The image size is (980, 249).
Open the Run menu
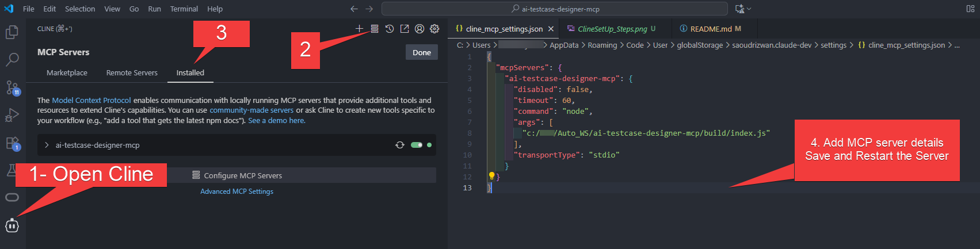[154, 9]
